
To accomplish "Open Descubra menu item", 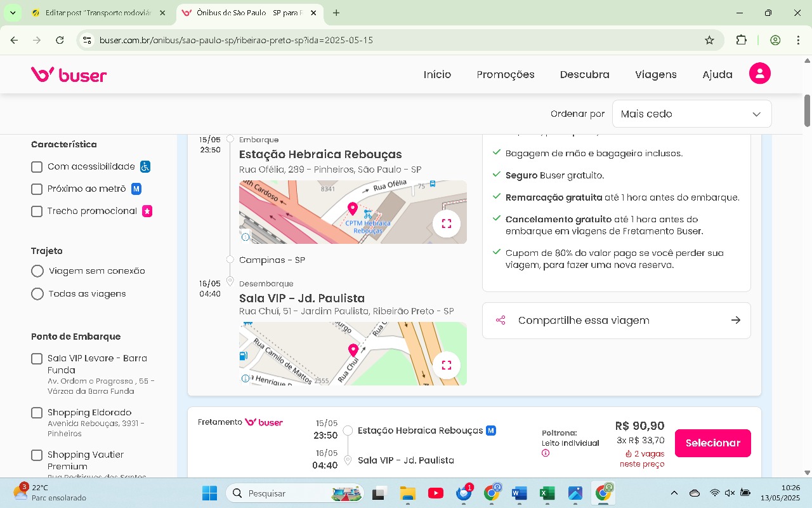I will coord(585,74).
